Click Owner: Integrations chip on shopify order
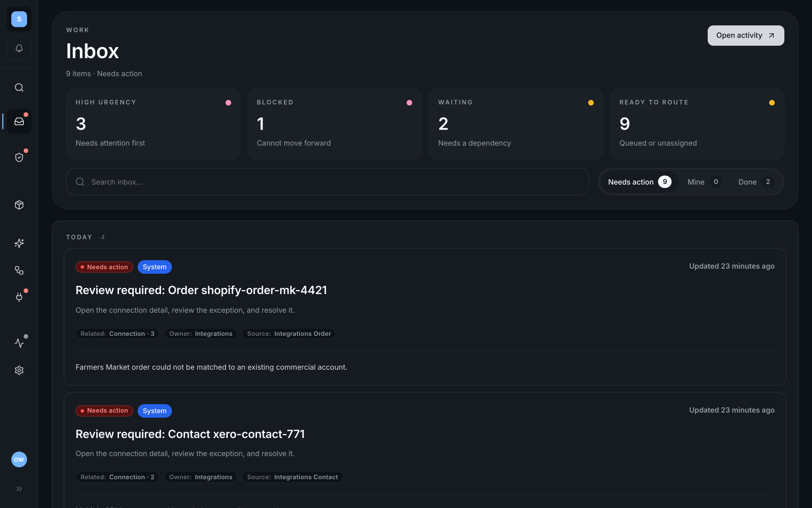The width and height of the screenshot is (812, 508). coord(200,334)
